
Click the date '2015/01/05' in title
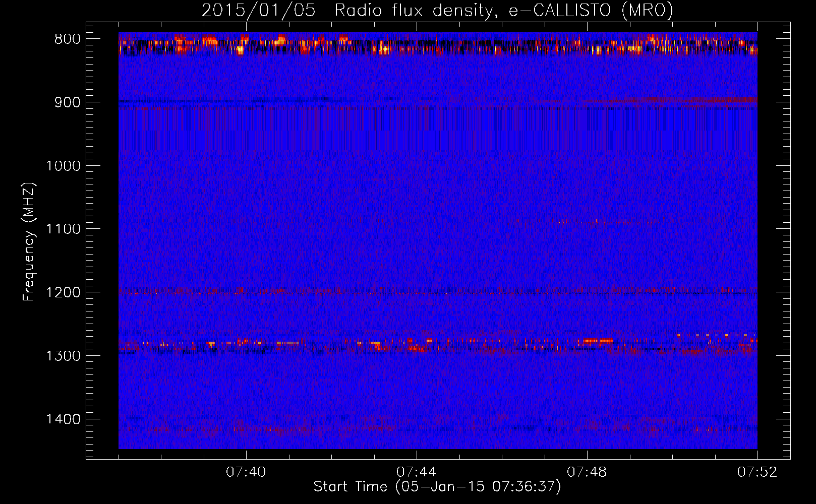point(259,10)
